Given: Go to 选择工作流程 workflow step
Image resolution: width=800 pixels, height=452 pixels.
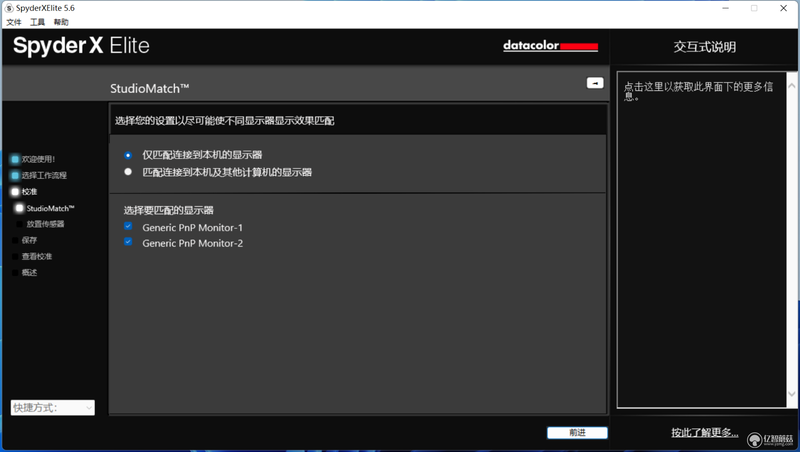Looking at the screenshot, I should [x=39, y=175].
